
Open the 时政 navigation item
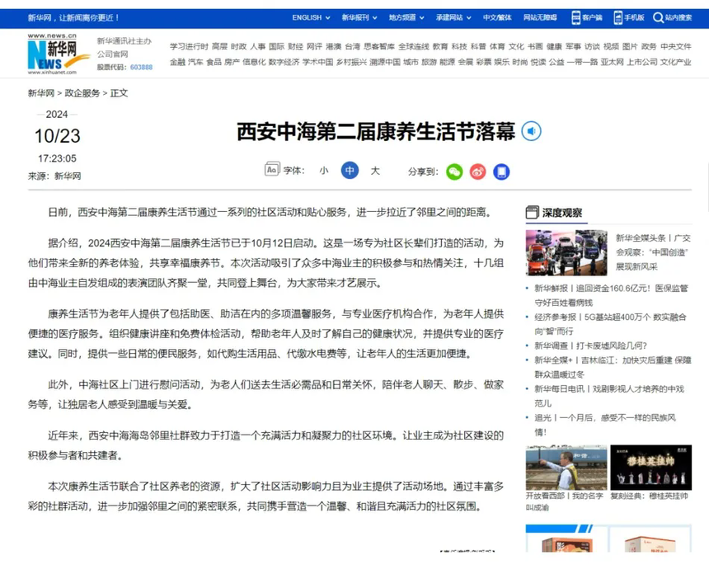click(x=239, y=46)
